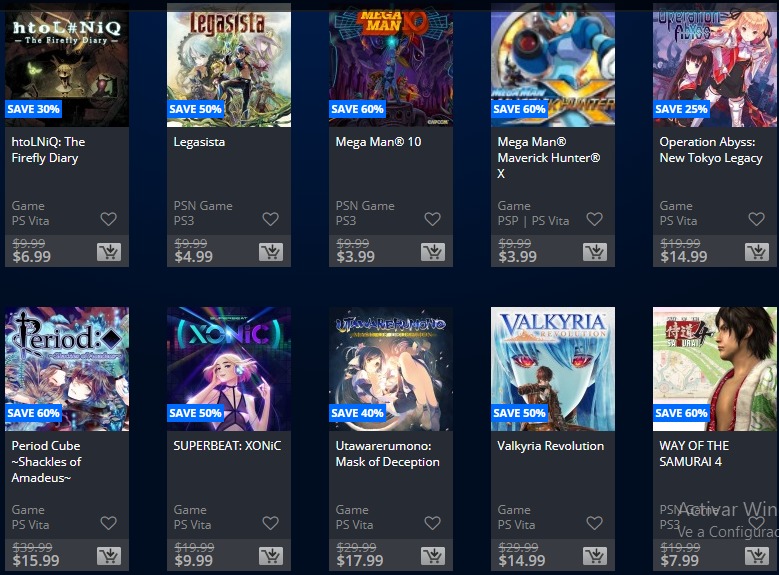Open the Utawarerumono: Mask of Deception title link
This screenshot has width=779, height=575.
[x=388, y=454]
